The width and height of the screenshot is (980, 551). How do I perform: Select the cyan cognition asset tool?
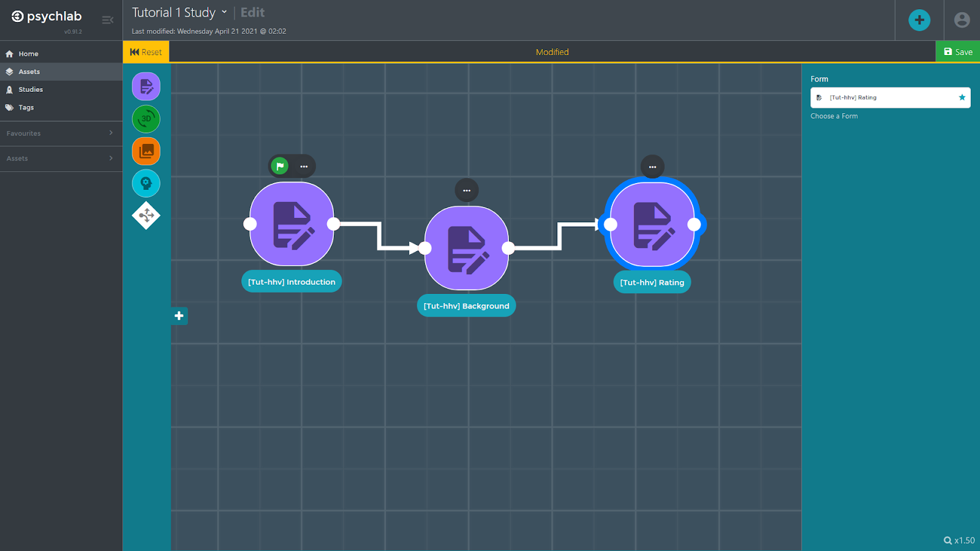146,183
